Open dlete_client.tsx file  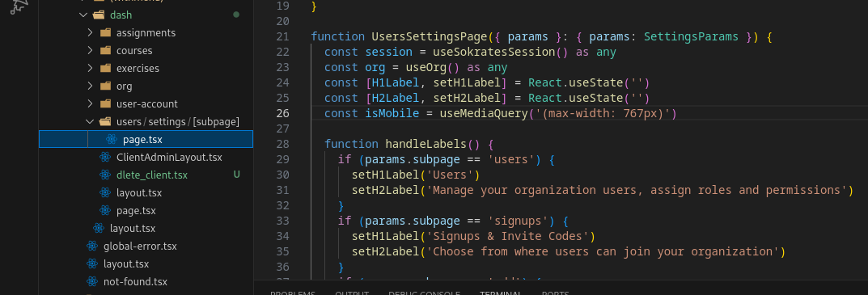(152, 175)
